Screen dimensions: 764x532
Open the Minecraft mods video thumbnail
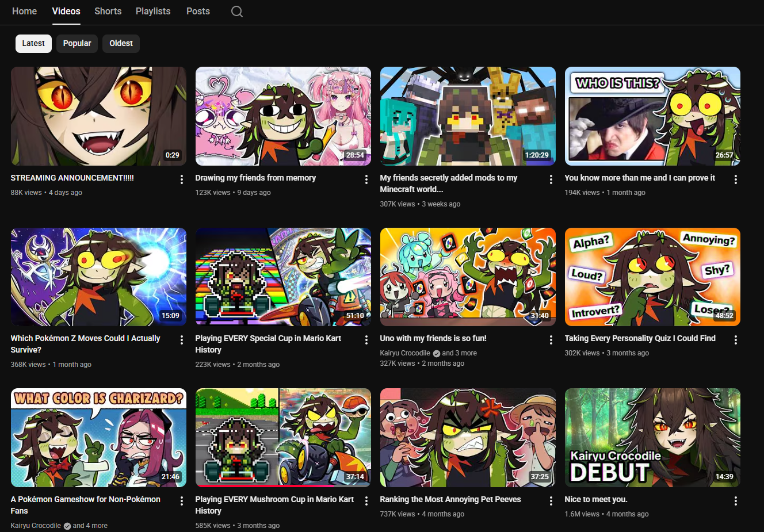[x=468, y=116]
